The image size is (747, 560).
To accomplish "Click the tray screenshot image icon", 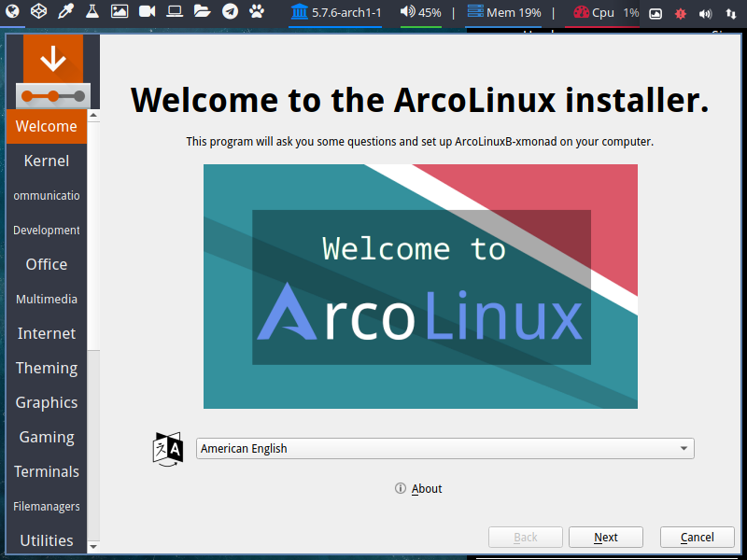I will click(x=655, y=14).
